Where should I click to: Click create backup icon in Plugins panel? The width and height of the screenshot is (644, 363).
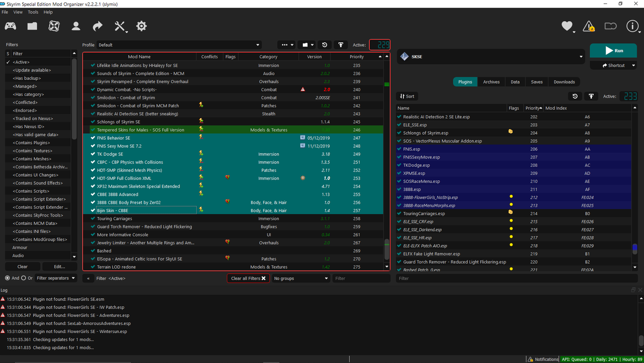tap(591, 96)
